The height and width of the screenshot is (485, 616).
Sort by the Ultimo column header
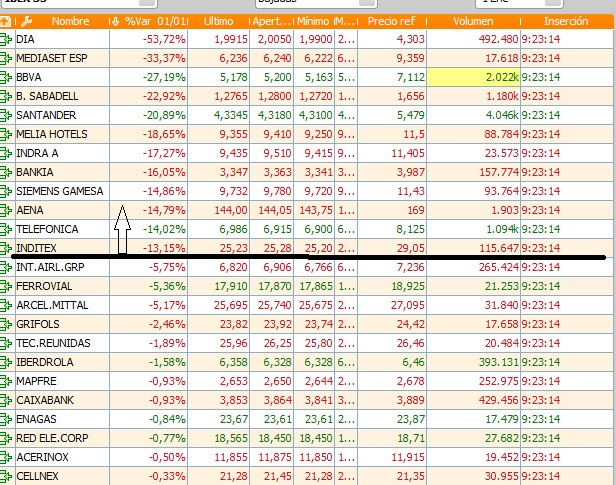click(x=218, y=21)
